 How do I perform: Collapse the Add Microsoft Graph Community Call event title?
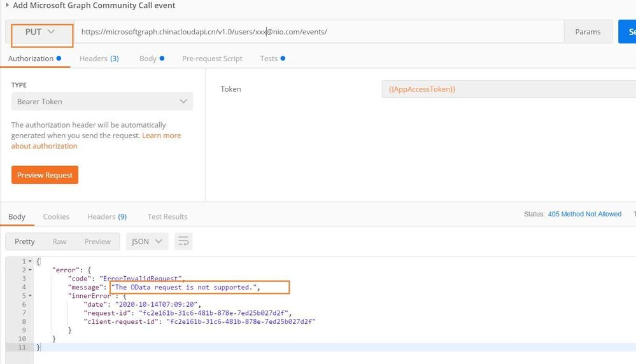point(7,5)
